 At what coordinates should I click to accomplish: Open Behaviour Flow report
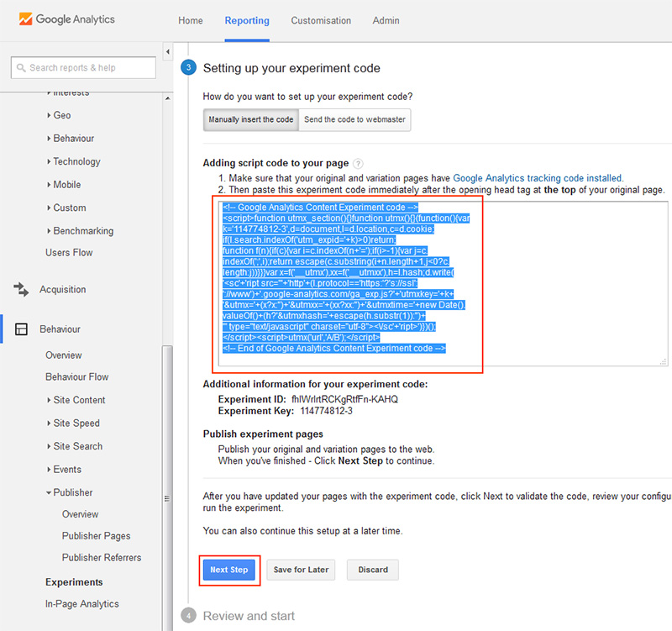click(77, 376)
